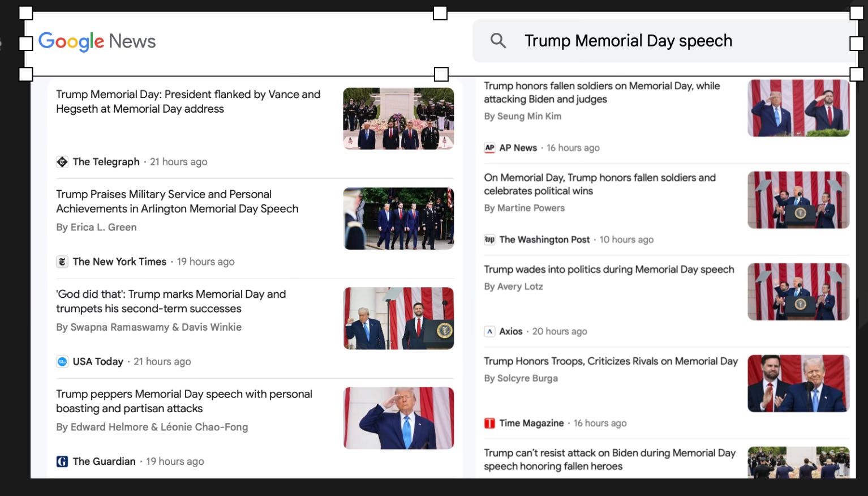The width and height of the screenshot is (868, 496).
Task: Open Washington Post headline 'celebrates political wins'
Action: tap(600, 184)
